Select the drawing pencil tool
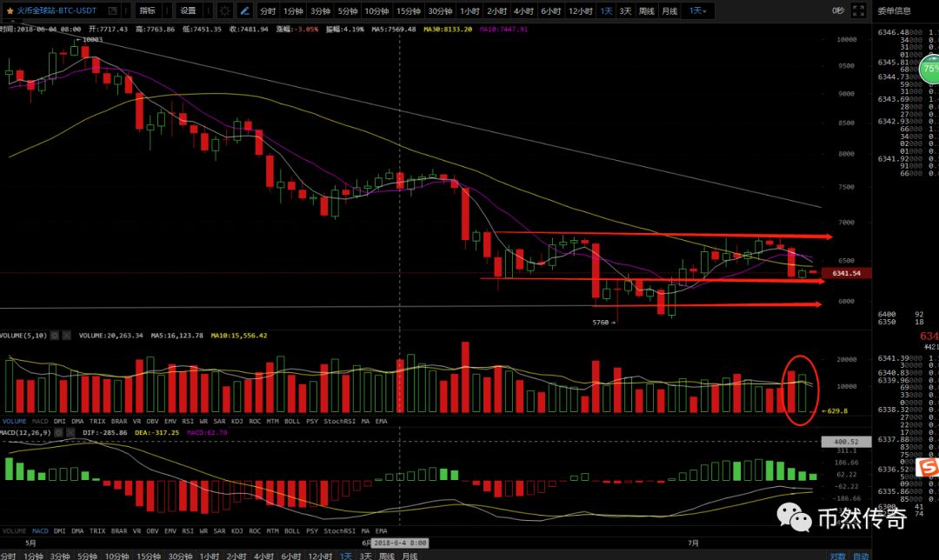The height and width of the screenshot is (560, 939). tap(245, 10)
